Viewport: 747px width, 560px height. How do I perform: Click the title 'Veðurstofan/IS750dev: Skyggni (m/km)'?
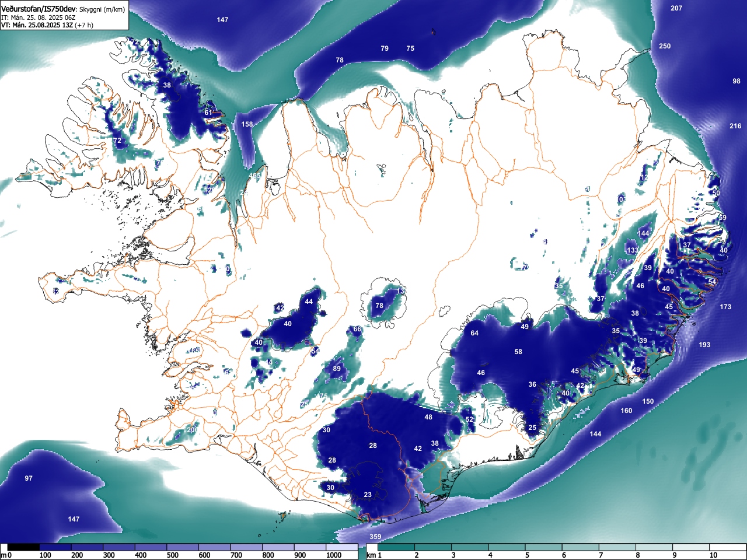pos(62,10)
